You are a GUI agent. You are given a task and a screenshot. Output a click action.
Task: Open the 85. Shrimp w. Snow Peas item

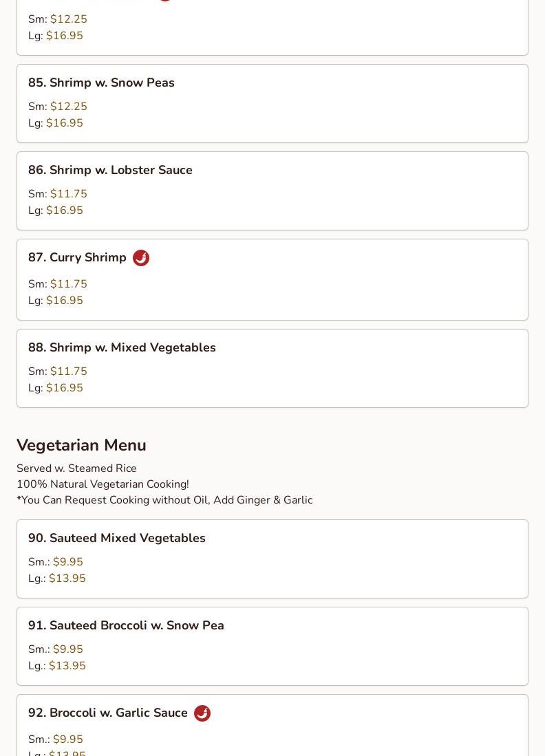272,104
